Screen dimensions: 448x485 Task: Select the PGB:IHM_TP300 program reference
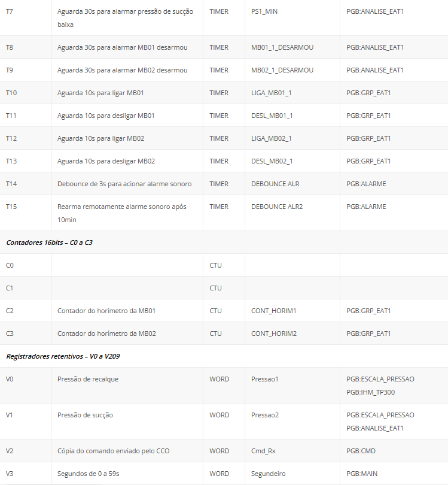[370, 392]
